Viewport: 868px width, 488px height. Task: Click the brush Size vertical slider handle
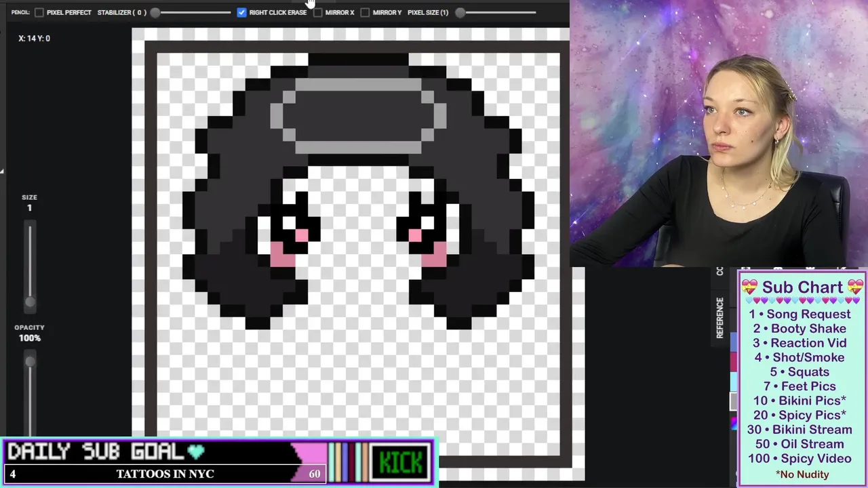coord(30,302)
